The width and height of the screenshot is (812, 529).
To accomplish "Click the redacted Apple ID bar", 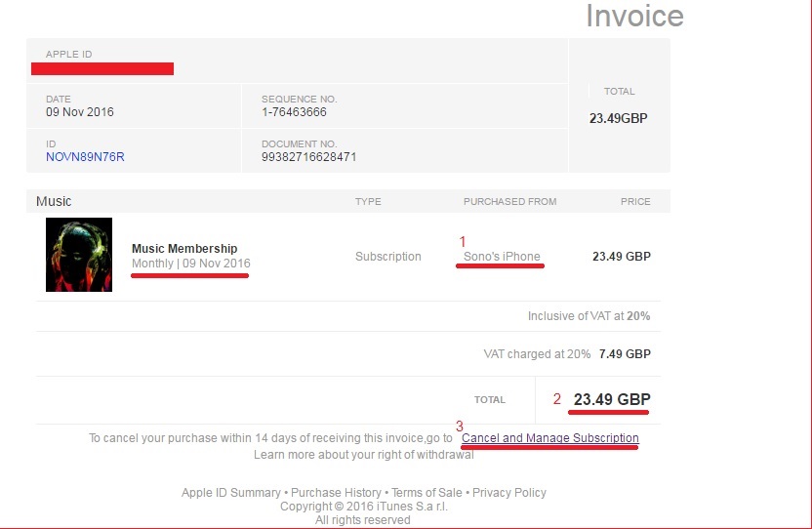I will (x=102, y=68).
